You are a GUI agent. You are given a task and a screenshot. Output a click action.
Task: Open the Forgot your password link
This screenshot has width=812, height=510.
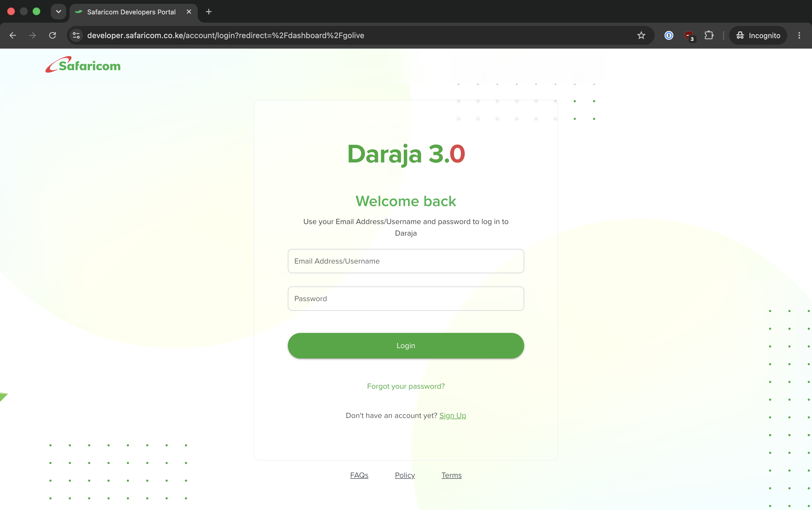[406, 386]
